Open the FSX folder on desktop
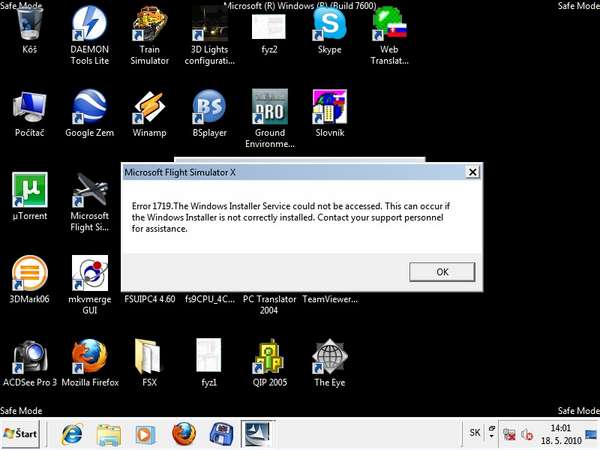Screen dimensions: 600x450 [149, 356]
